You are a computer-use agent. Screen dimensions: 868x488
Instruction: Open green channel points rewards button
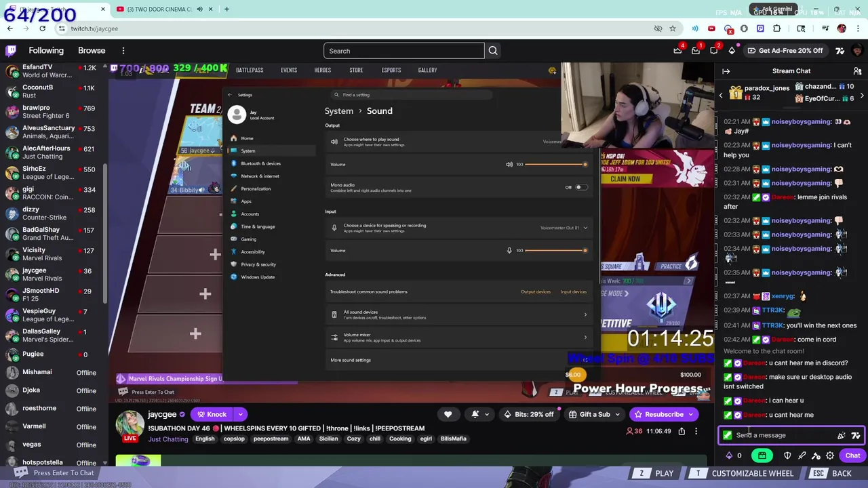coord(762,455)
